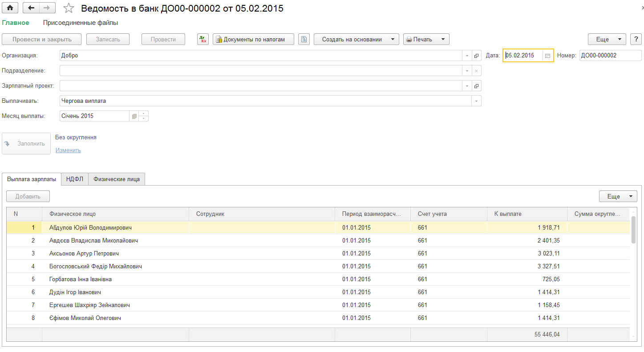
Task: Select row Авдєєв Владислав Миколайович
Action: [318, 240]
